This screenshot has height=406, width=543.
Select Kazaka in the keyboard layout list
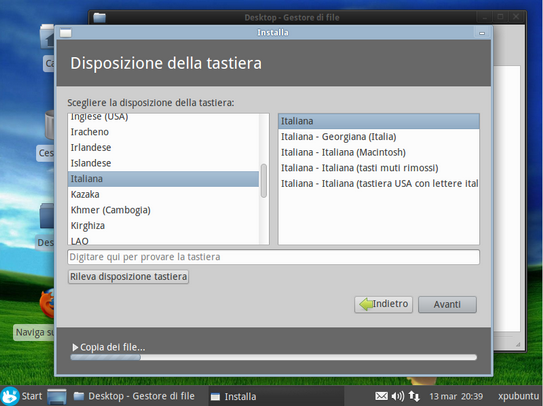point(163,194)
